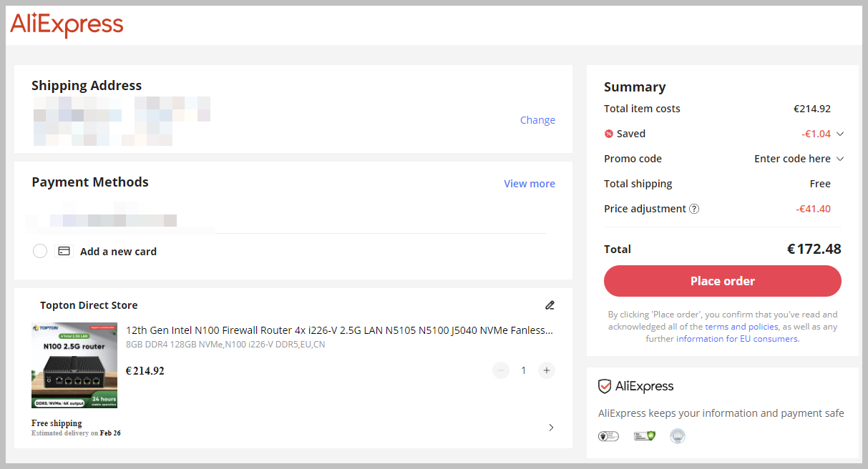Expand the Saved discount details chevron
This screenshot has height=469, width=868.
point(840,134)
